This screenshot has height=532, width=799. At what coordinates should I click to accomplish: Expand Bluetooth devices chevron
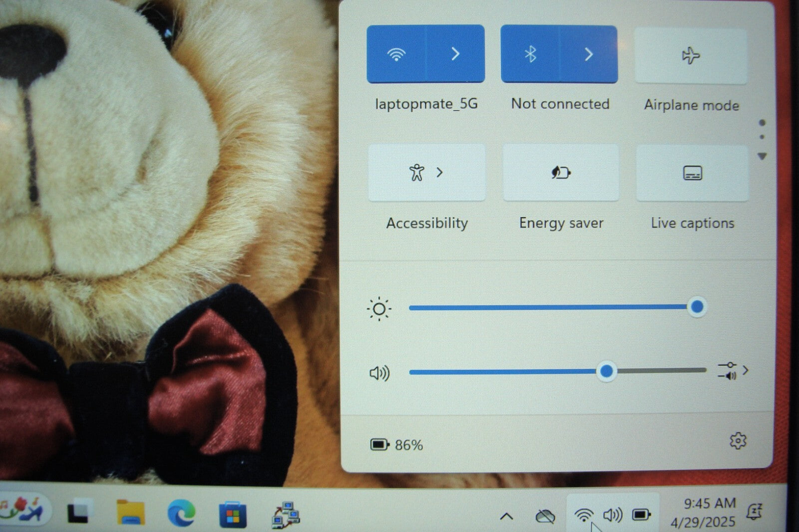pos(589,54)
